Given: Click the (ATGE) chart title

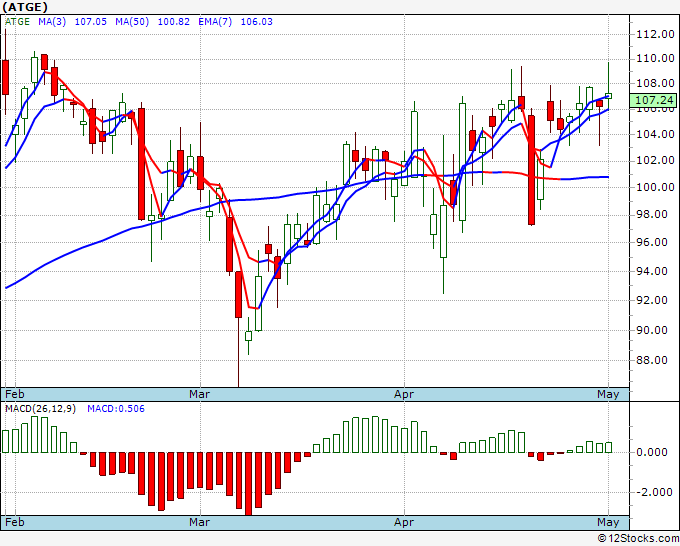Looking at the screenshot, I should (25, 7).
